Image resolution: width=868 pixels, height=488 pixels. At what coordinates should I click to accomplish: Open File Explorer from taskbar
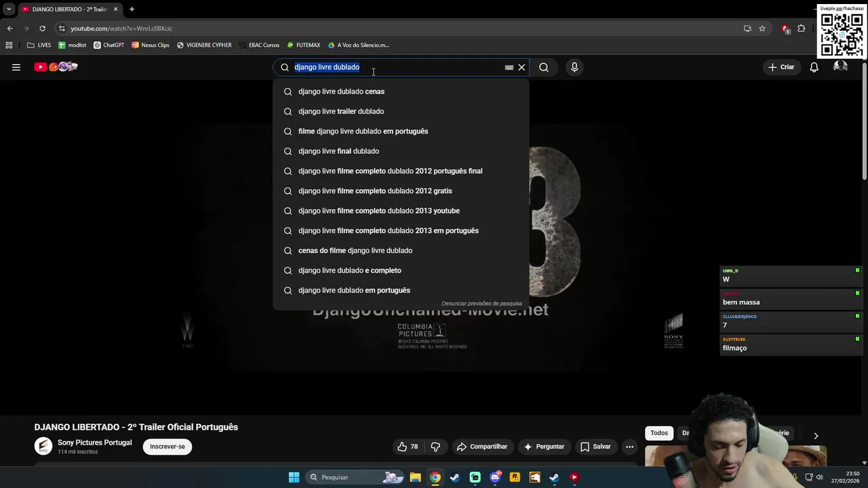[416, 477]
